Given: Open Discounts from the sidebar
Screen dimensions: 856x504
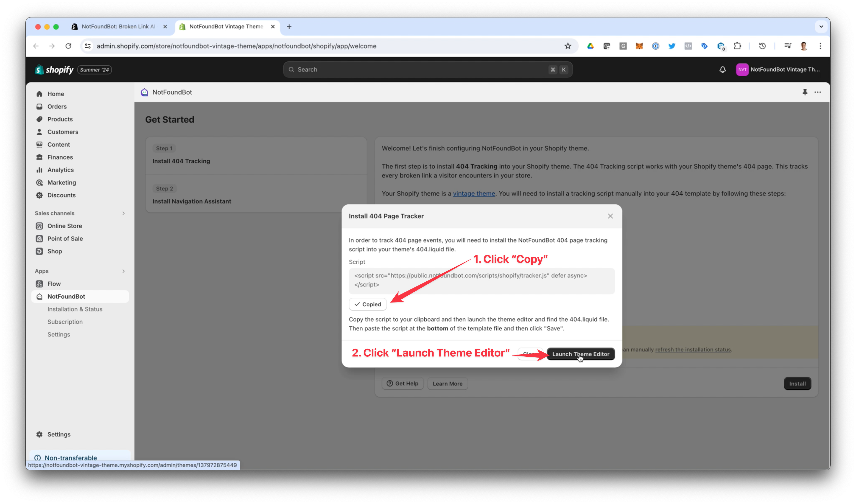Looking at the screenshot, I should pyautogui.click(x=62, y=195).
